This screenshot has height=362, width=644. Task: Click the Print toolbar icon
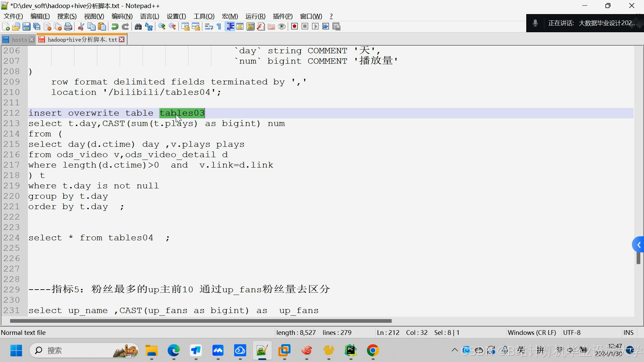point(68,27)
